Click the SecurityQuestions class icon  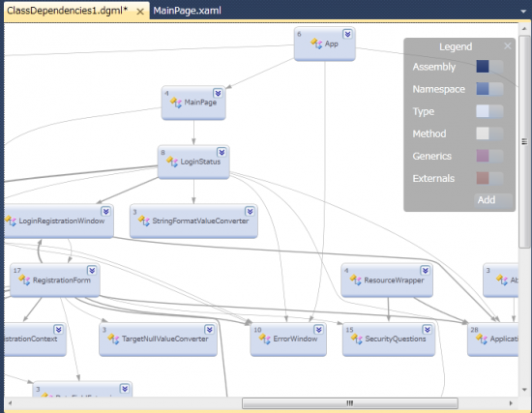click(x=357, y=339)
